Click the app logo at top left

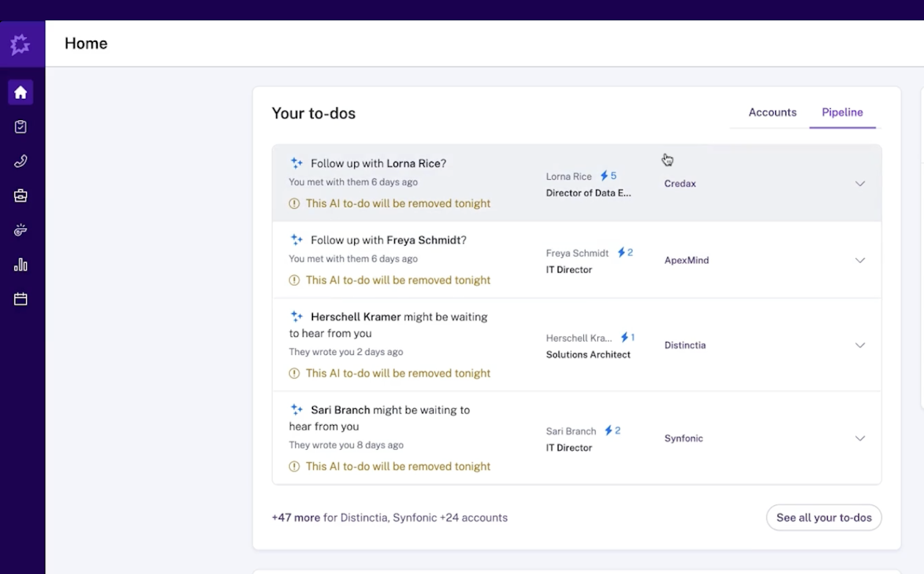pos(21,44)
